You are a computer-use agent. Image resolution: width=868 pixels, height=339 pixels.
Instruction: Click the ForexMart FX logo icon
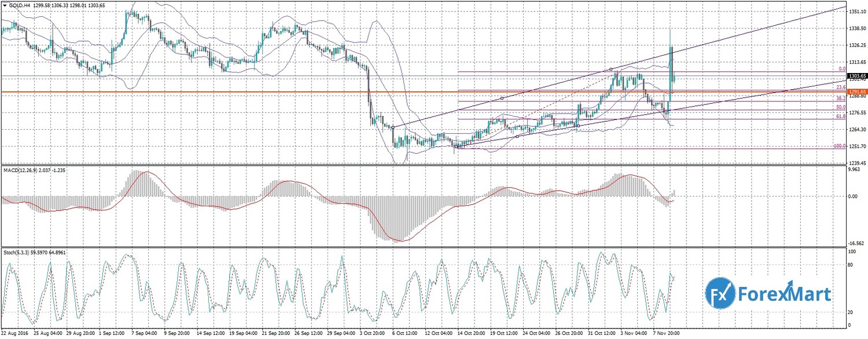[719, 294]
